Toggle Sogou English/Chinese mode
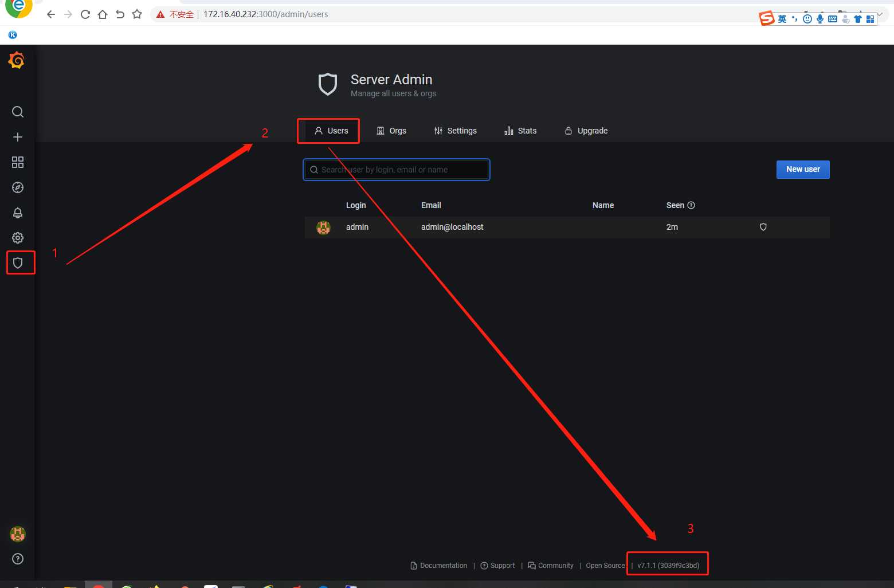894x588 pixels. (x=782, y=19)
